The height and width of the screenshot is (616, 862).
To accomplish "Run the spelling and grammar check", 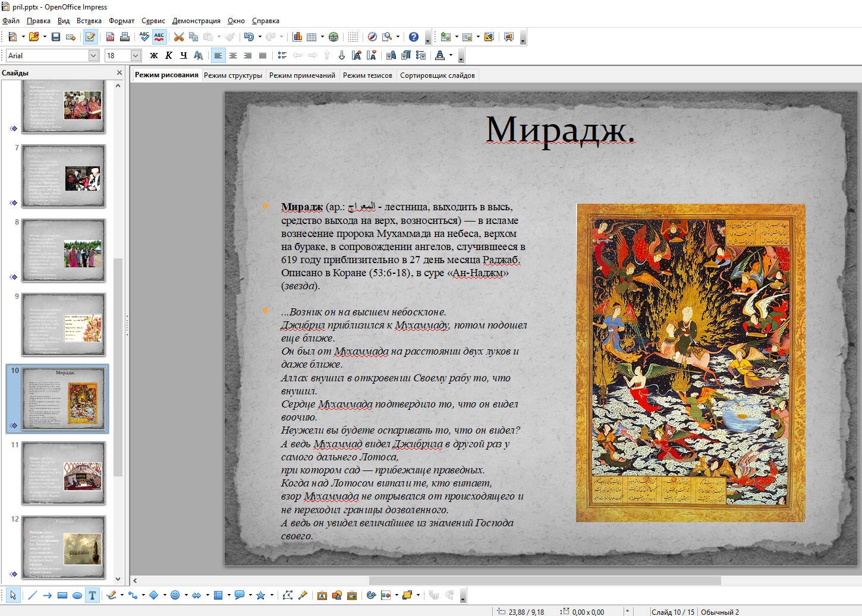I will pyautogui.click(x=144, y=37).
